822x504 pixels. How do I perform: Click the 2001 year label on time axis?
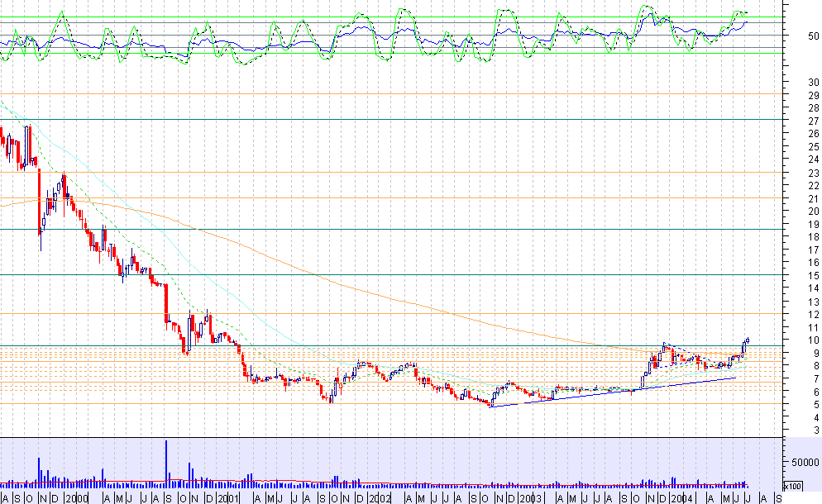229,498
